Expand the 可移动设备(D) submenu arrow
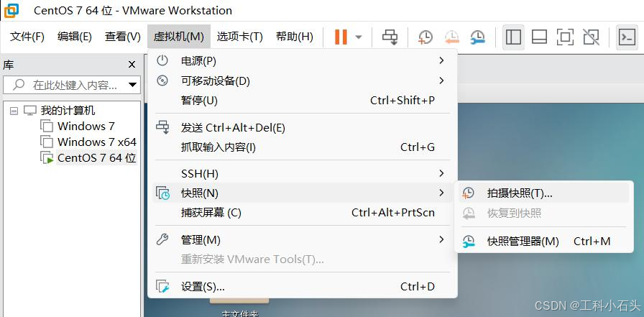Viewport: 644px width, 317px height. click(x=441, y=81)
